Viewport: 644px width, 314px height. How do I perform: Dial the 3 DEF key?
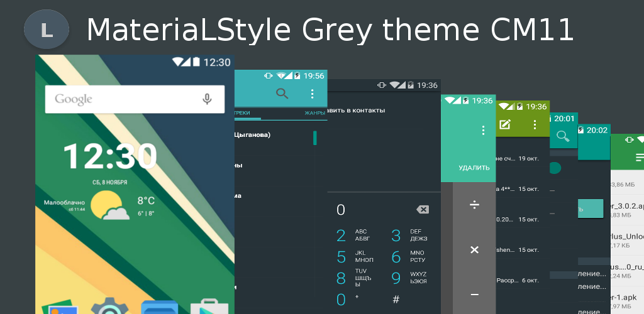tap(409, 235)
